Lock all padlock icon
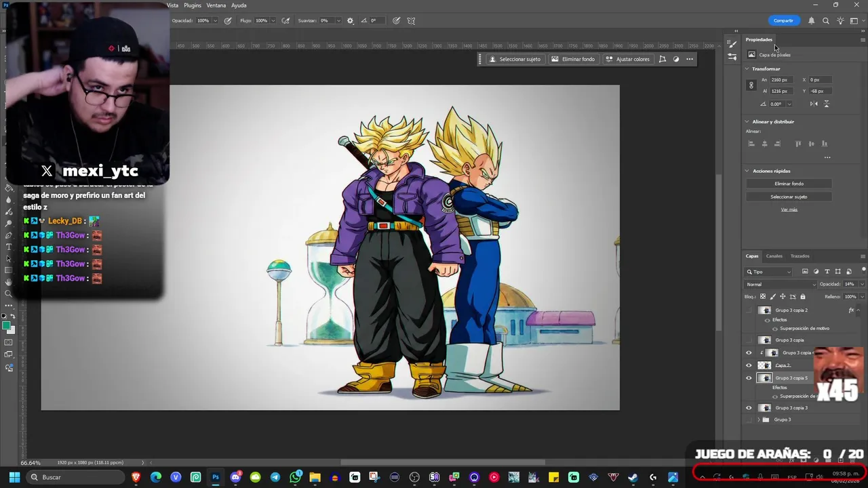Viewport: 868px width, 488px height. point(803,297)
